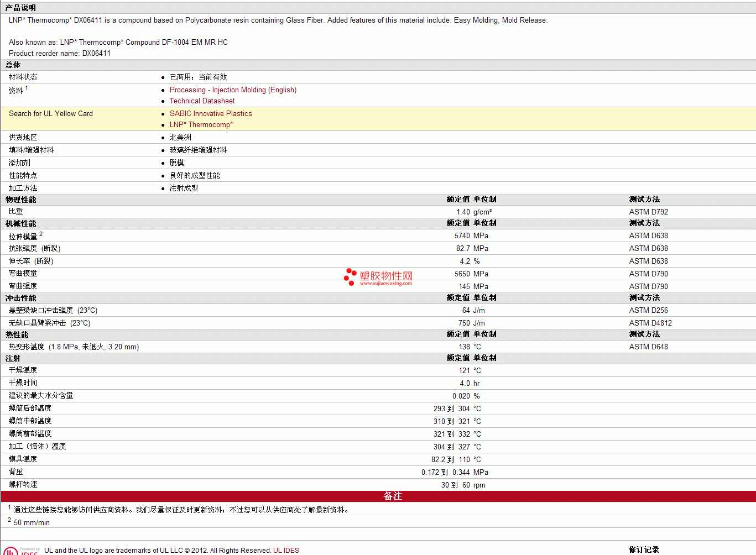
Task: Select the 螺筒后部温度 row label
Action: tap(30, 409)
